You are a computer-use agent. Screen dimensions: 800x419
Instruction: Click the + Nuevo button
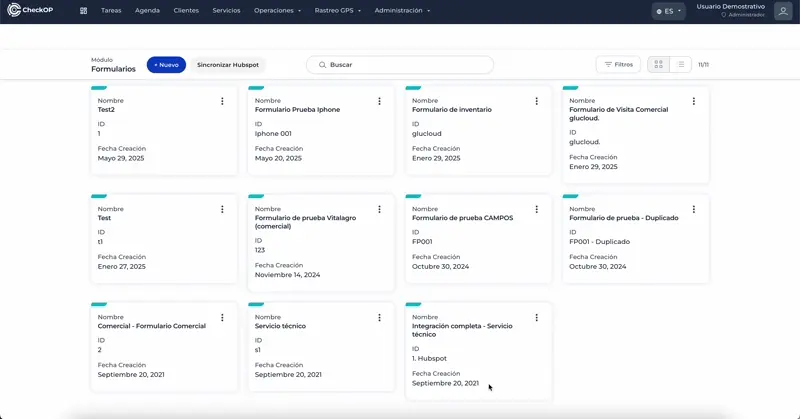166,65
